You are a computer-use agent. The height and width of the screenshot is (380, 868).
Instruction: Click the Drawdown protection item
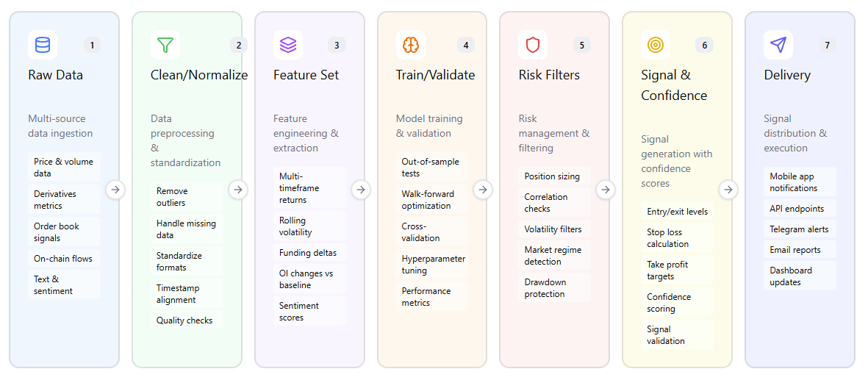click(553, 288)
